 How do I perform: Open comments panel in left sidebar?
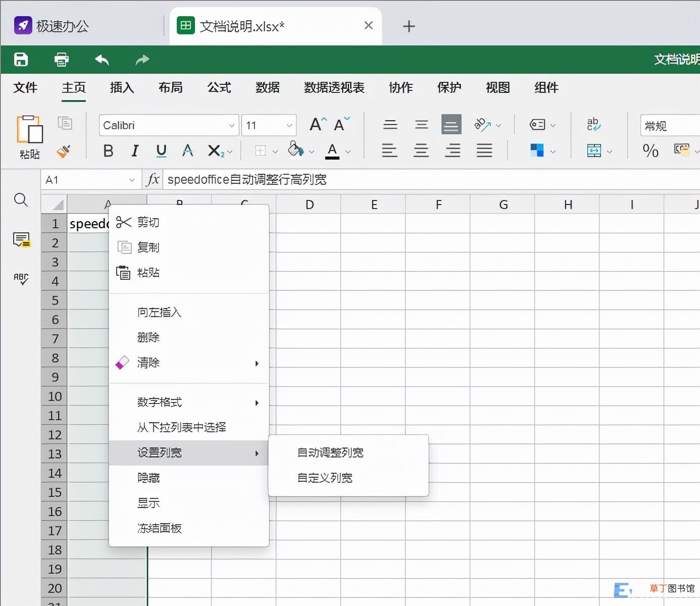click(21, 240)
